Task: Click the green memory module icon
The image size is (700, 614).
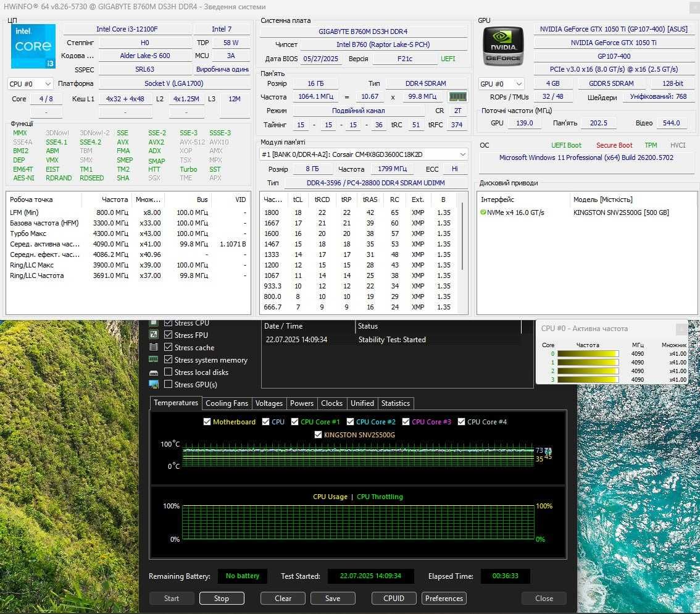Action: tap(457, 96)
